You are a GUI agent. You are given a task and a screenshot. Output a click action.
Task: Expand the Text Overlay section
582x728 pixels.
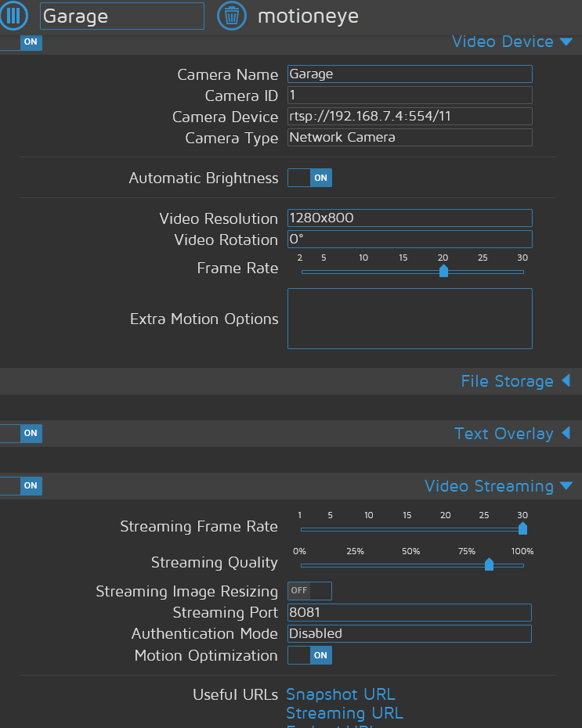coord(504,434)
